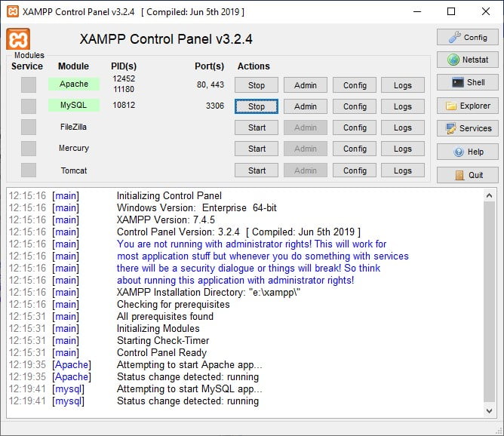Click the Mercury module name
The image size is (504, 436).
point(74,148)
